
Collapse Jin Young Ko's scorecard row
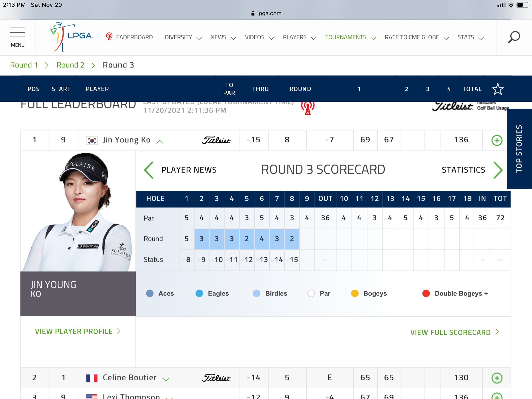(160, 141)
